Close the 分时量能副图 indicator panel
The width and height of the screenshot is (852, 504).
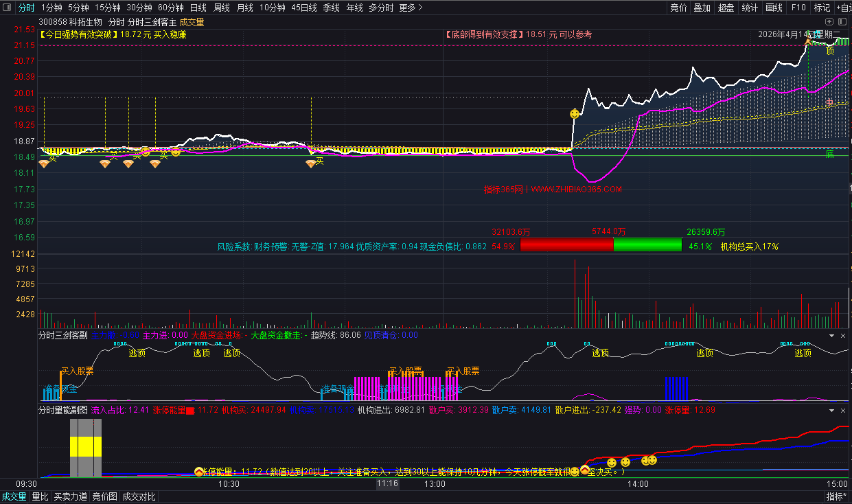click(844, 410)
